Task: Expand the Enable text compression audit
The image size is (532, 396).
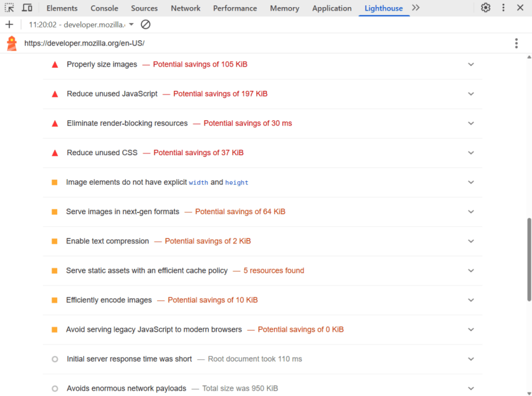Action: tap(471, 241)
